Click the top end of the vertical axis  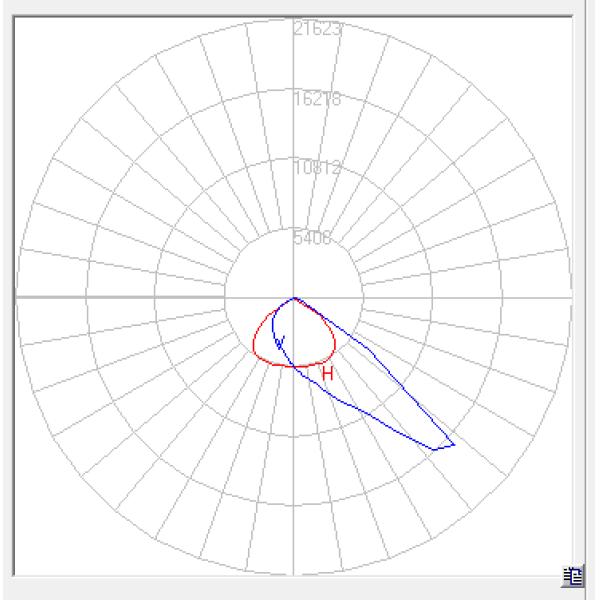(293, 22)
